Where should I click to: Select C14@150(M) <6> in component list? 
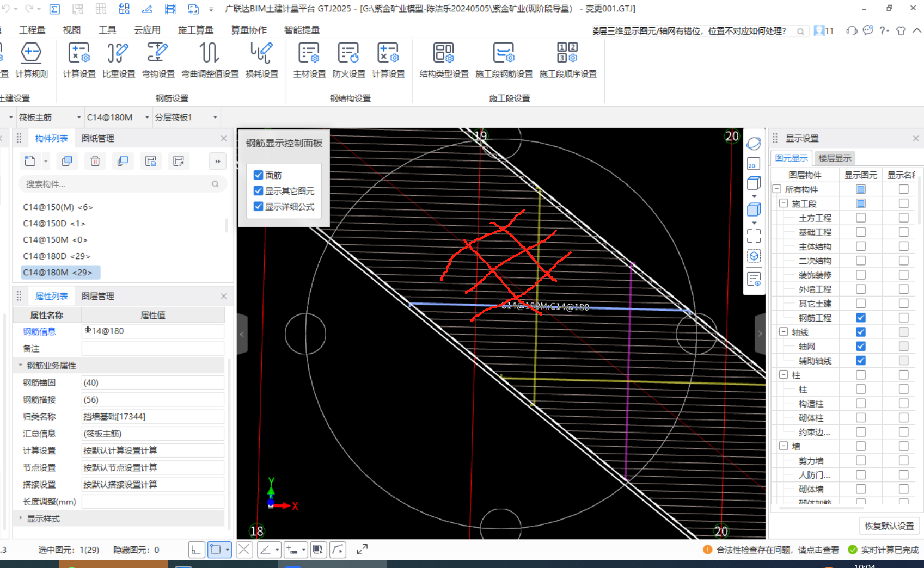pyautogui.click(x=58, y=207)
